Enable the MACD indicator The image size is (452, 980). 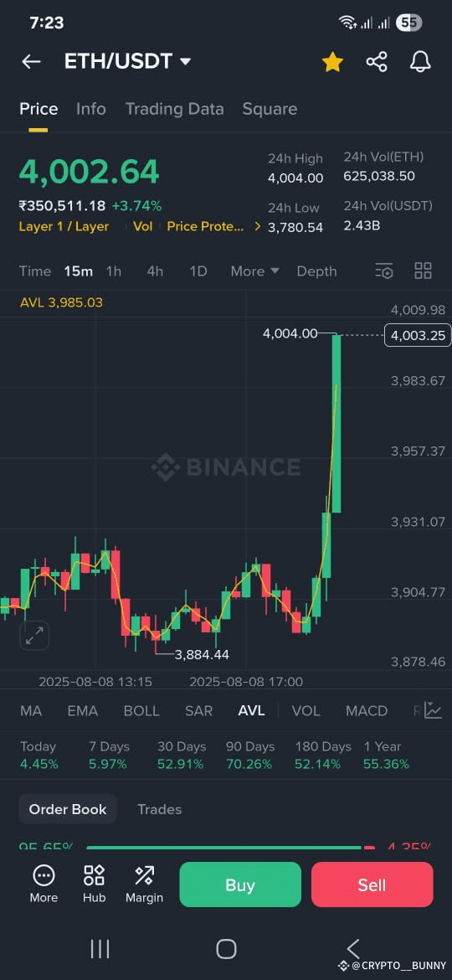367,710
